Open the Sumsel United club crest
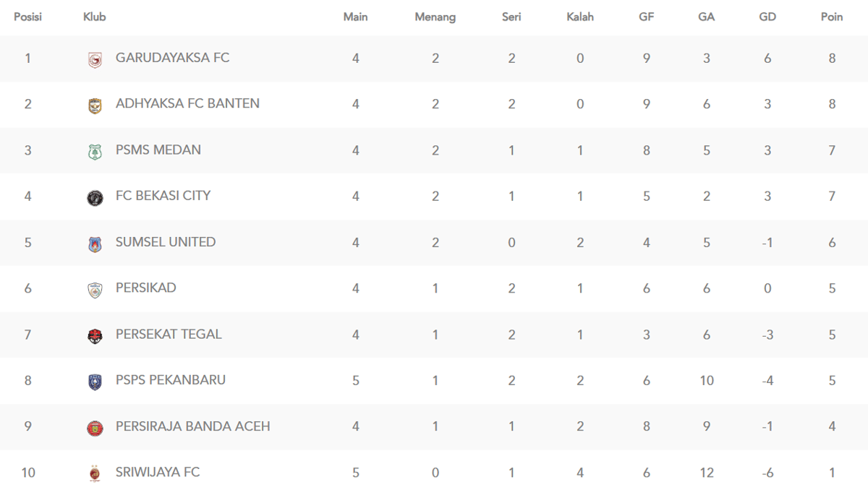Image resolution: width=868 pixels, height=495 pixels. coord(95,244)
